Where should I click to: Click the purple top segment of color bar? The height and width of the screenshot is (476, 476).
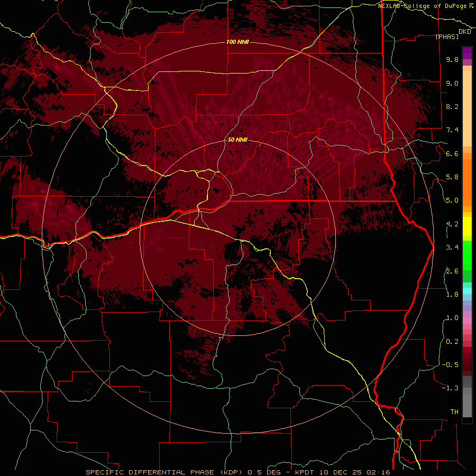click(x=467, y=53)
